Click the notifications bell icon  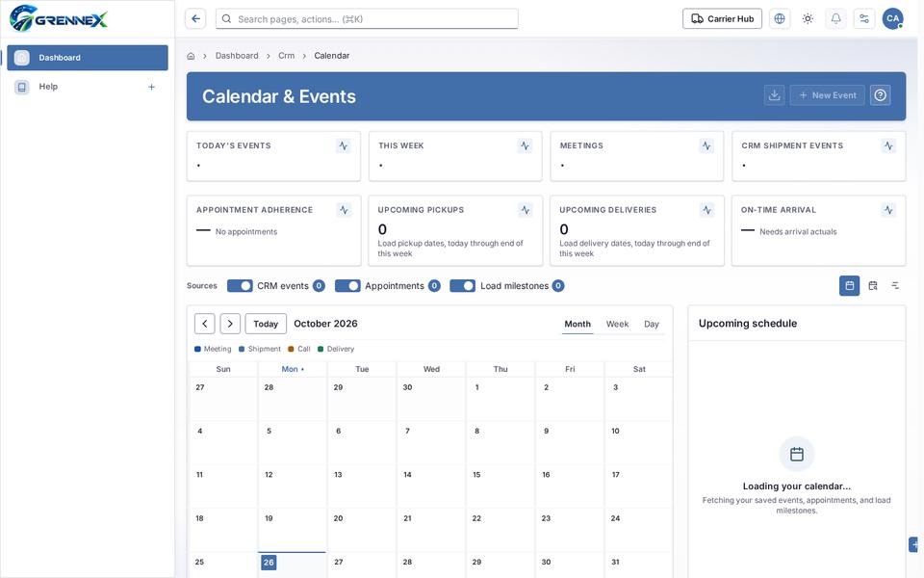pos(835,19)
